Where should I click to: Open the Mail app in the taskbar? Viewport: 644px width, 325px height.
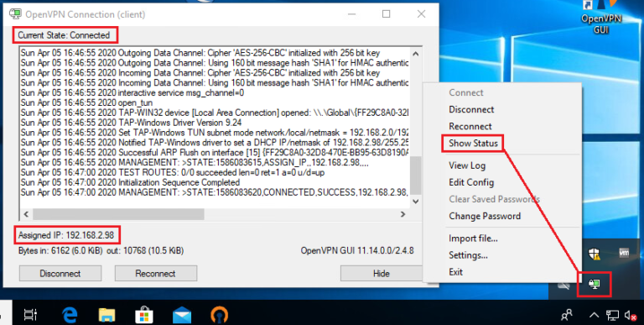[182, 315]
